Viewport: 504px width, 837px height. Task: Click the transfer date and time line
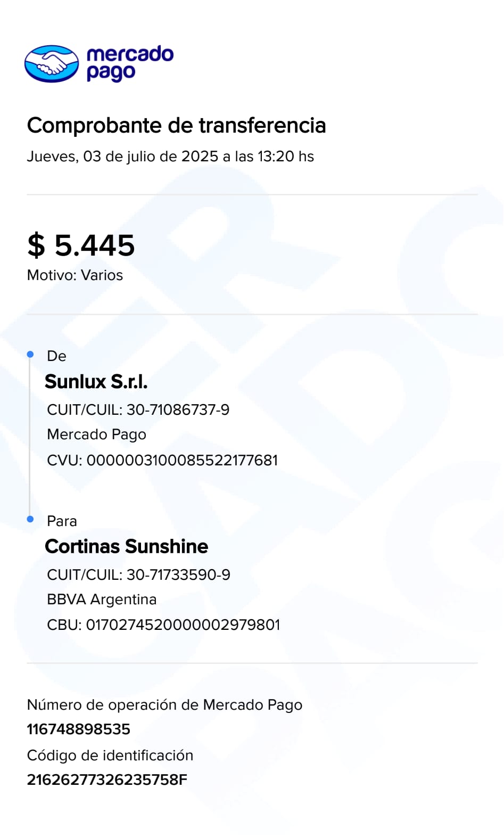tap(170, 157)
